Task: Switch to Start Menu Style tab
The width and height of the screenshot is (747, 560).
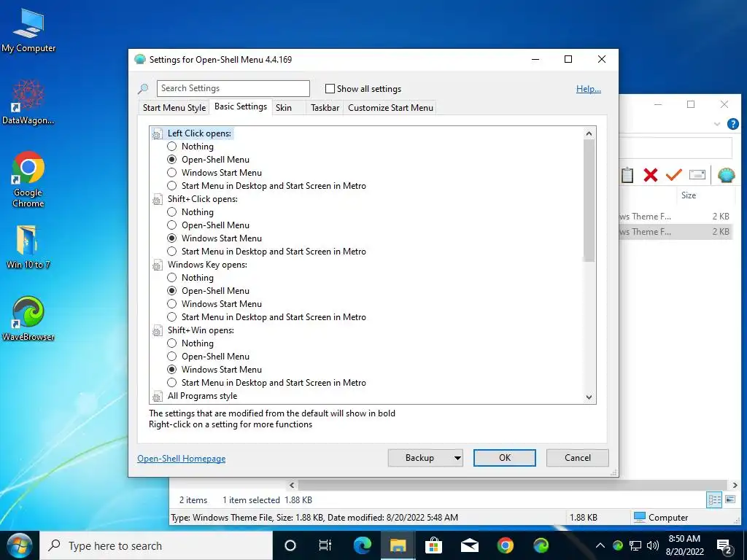Action: click(174, 108)
